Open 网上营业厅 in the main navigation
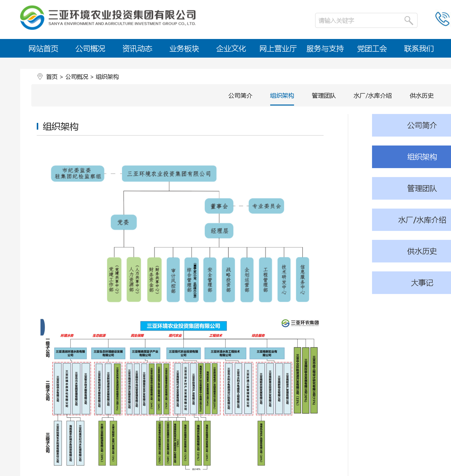 coord(278,48)
